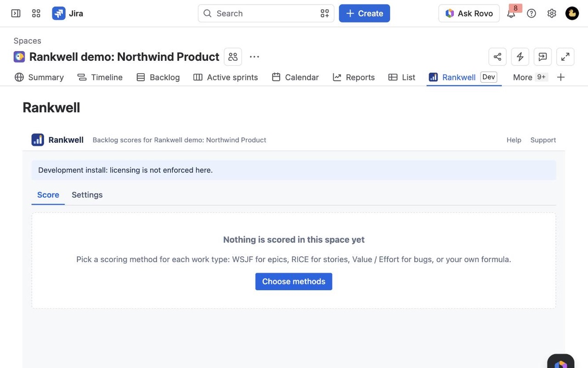The image size is (588, 368).
Task: Go to the Backlog tab
Action: (158, 77)
